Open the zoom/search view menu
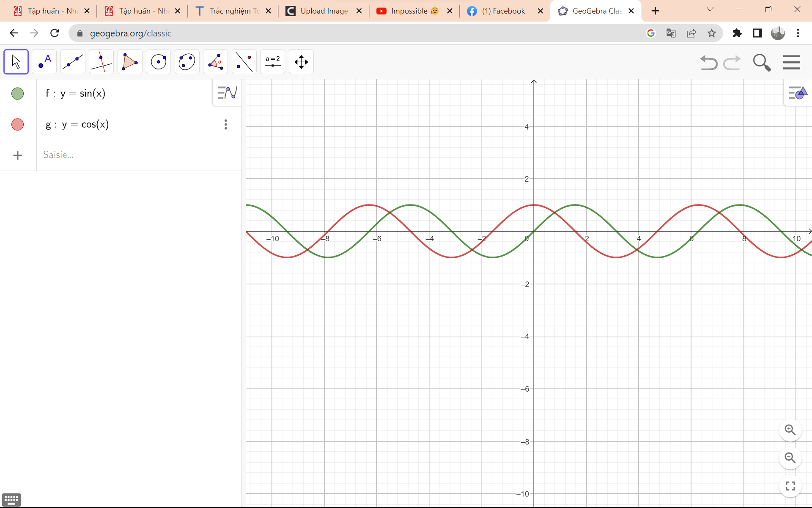The image size is (812, 508). point(762,62)
